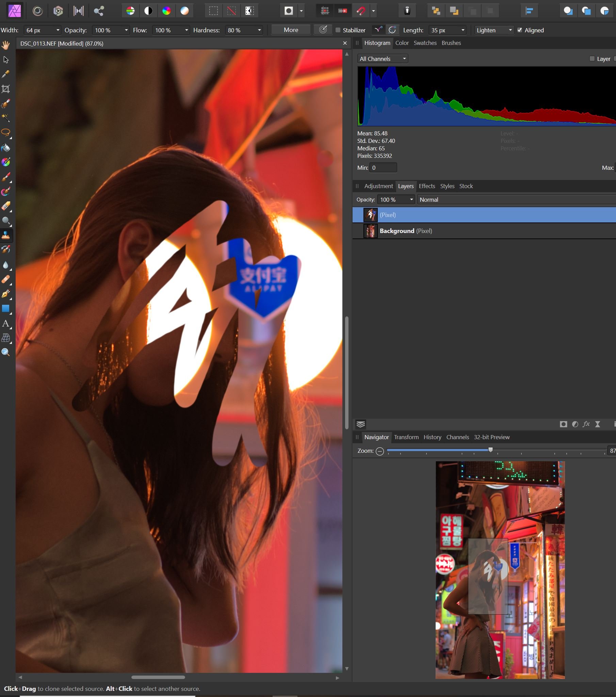This screenshot has height=697, width=616.
Task: Uncheck the Aligned checkbox
Action: [519, 30]
